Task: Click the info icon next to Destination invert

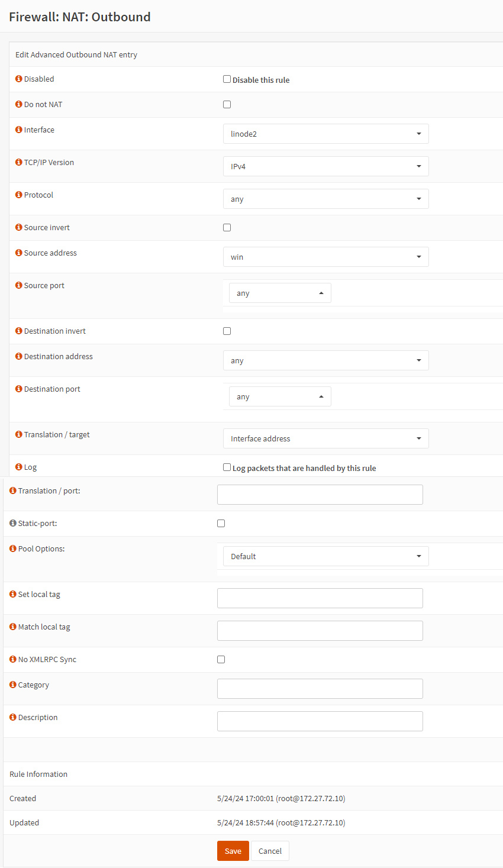Action: click(x=19, y=331)
